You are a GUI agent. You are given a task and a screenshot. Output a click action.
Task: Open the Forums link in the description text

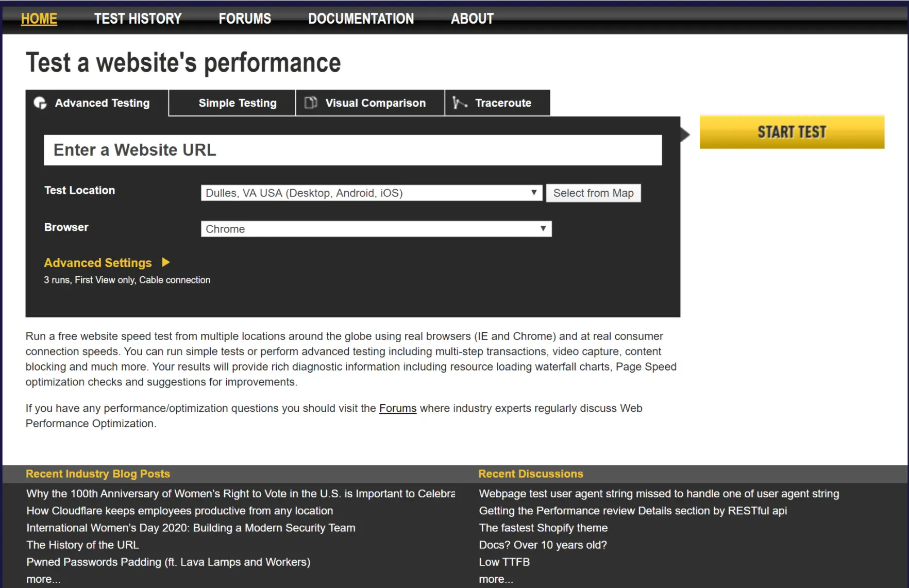(x=397, y=408)
